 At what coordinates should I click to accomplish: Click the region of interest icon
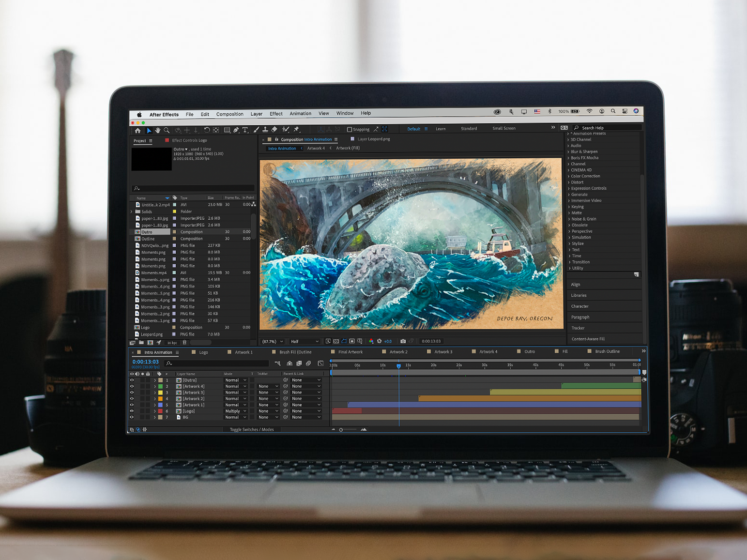click(352, 341)
